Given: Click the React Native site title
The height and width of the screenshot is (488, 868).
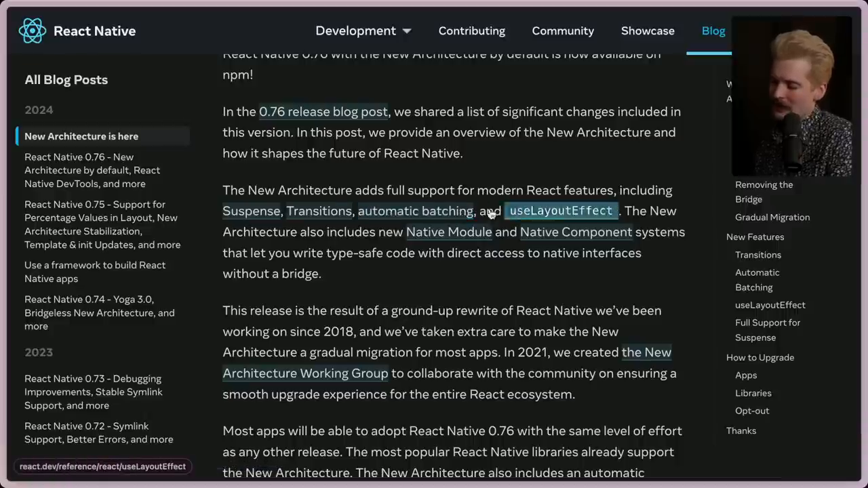Looking at the screenshot, I should click(94, 30).
